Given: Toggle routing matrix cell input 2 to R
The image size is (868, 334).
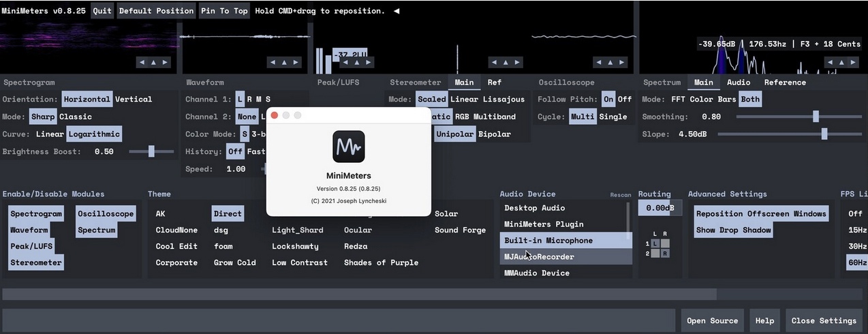Looking at the screenshot, I should click(665, 253).
